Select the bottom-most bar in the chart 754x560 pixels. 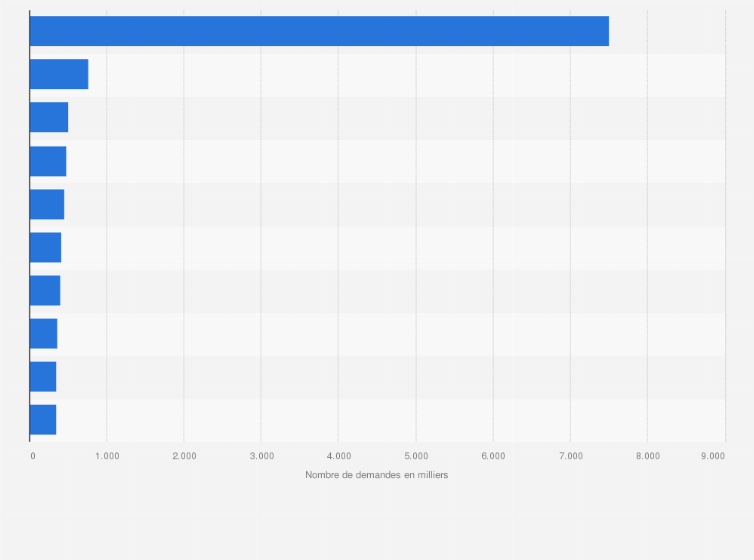pyautogui.click(x=43, y=419)
